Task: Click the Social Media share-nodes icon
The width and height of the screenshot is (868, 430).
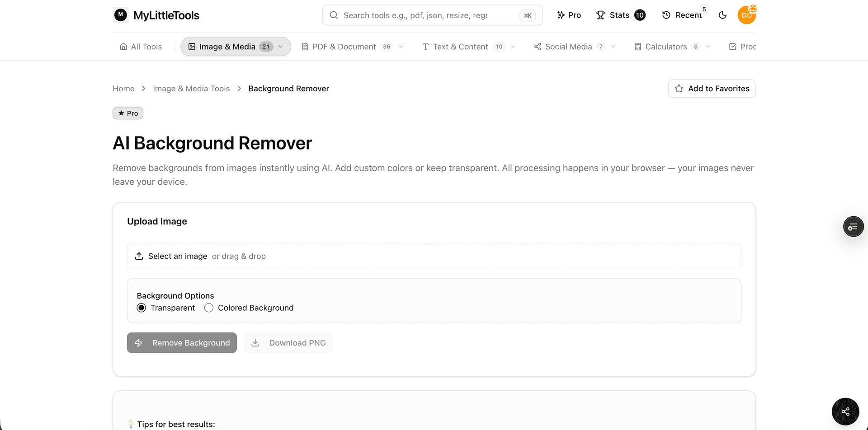Action: [x=538, y=47]
